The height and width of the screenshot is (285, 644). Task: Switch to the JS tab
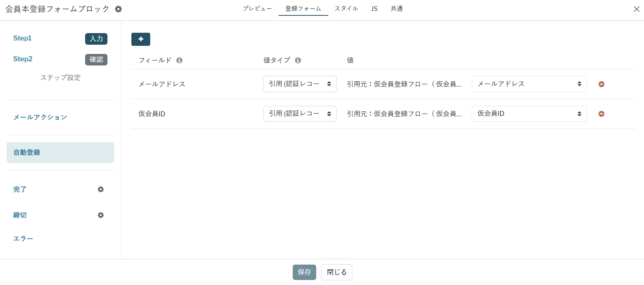coord(374,8)
